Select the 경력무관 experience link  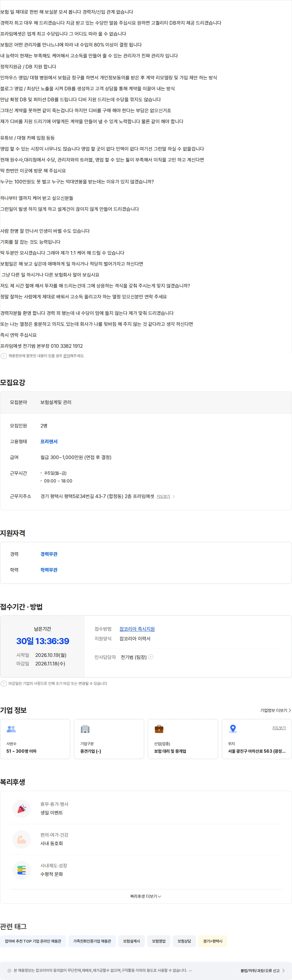click(x=49, y=554)
